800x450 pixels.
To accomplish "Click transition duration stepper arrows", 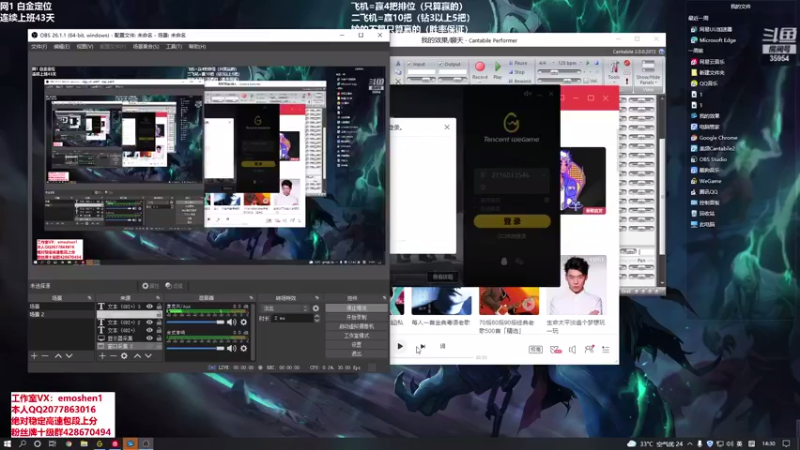I will coord(317,318).
